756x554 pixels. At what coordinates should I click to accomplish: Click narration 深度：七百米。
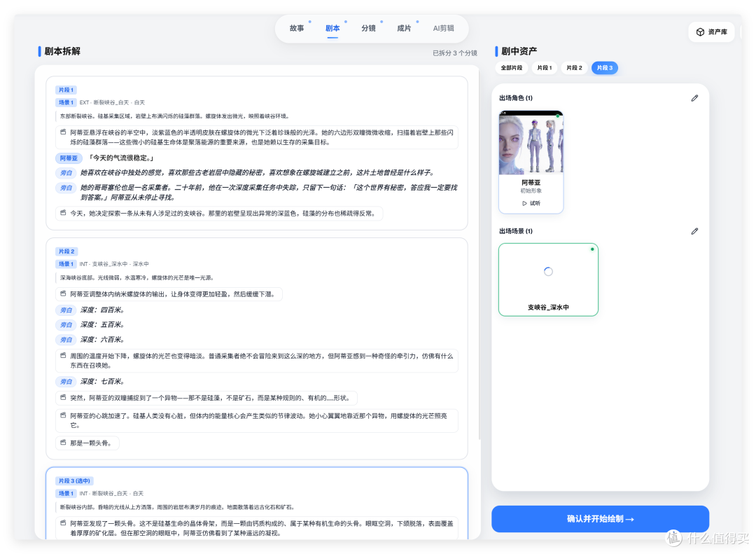tap(103, 382)
